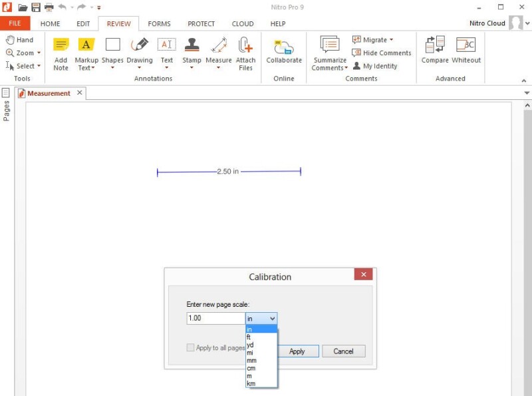Switch to the FORMS ribbon tab
The height and width of the screenshot is (396, 532).
[x=159, y=24]
